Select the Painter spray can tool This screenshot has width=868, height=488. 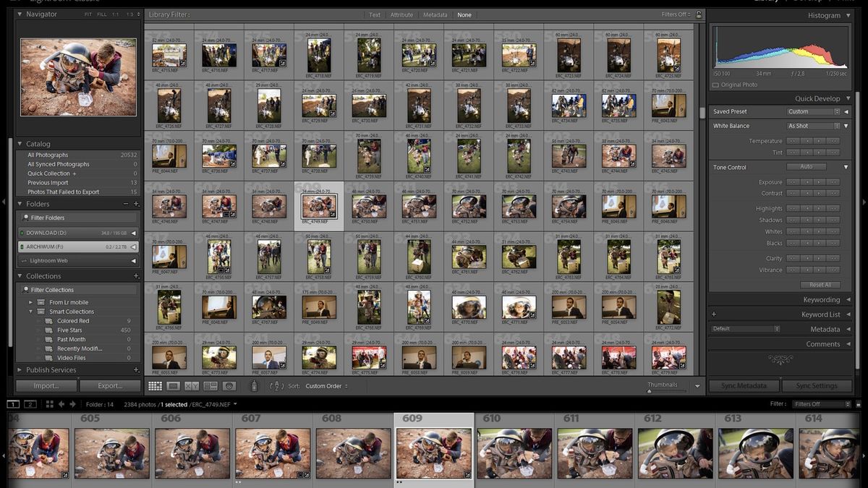(254, 386)
